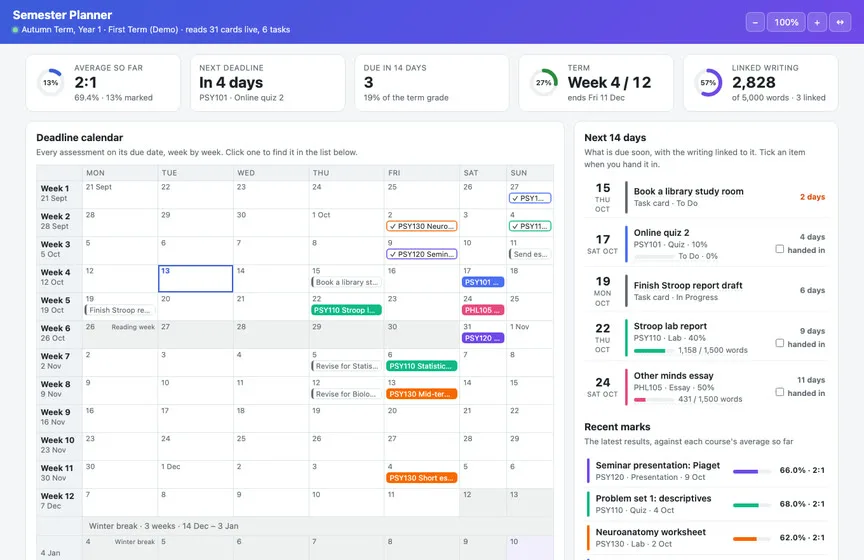864x560 pixels.
Task: Open the completed PSY11 event on Sunday 4 Oct
Action: tap(530, 226)
